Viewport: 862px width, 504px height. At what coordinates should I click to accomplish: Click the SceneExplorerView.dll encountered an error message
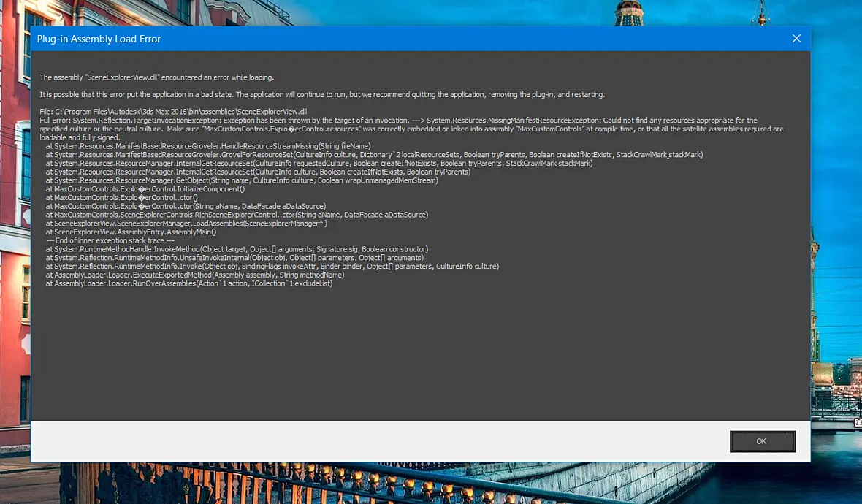156,77
